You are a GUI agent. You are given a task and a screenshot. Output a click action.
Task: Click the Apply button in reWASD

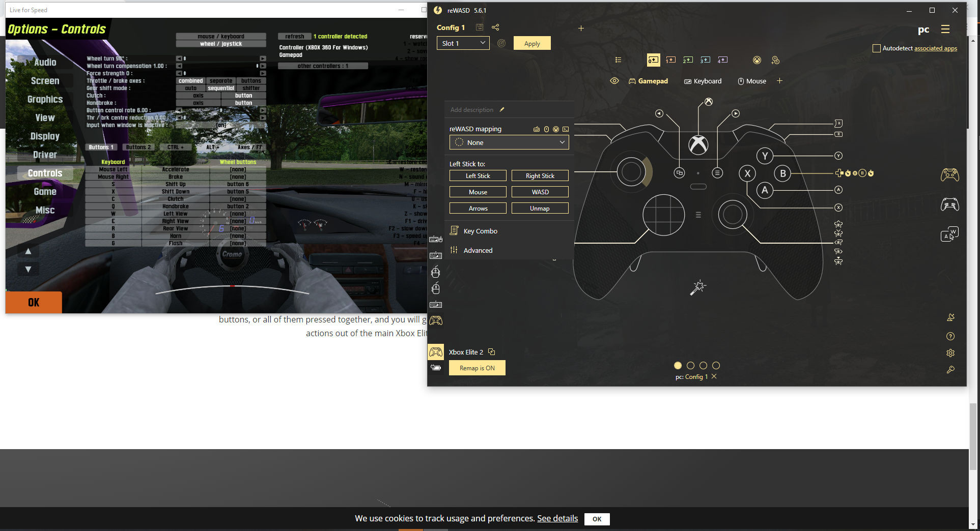tap(532, 43)
